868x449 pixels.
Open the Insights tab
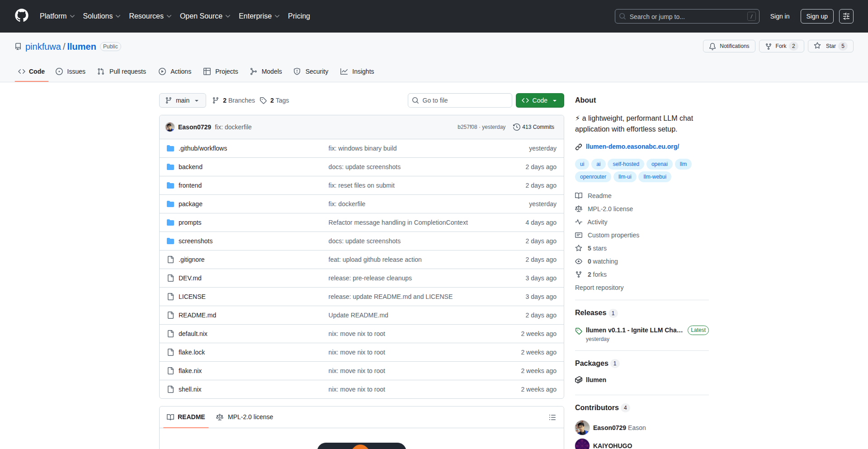pos(357,71)
